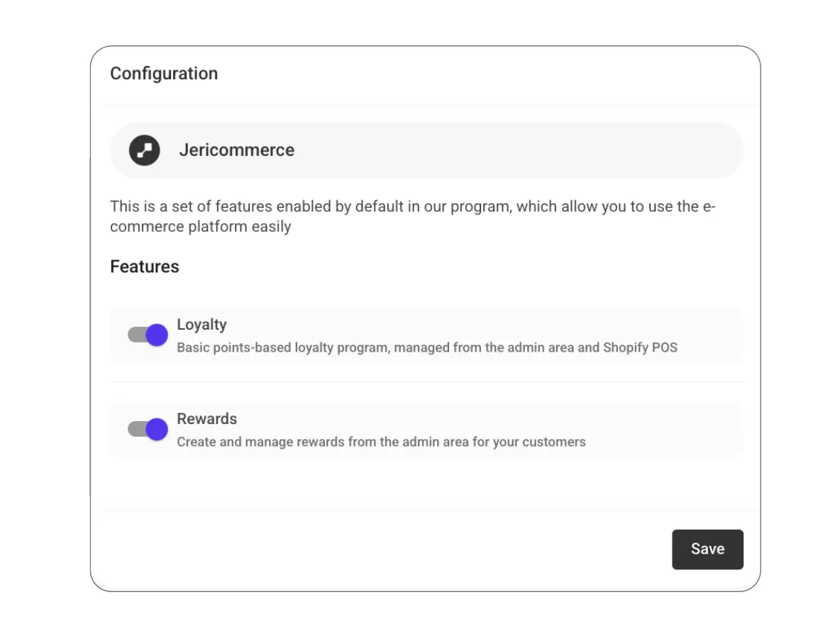Click the Loyalty points-based program description
This screenshot has height=641, width=840.
pyautogui.click(x=426, y=348)
